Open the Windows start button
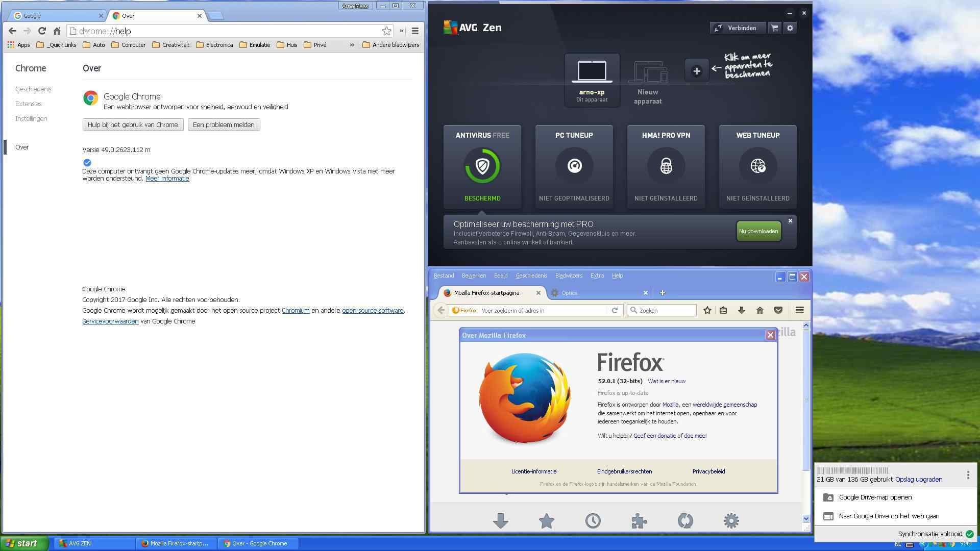 pos(24,543)
